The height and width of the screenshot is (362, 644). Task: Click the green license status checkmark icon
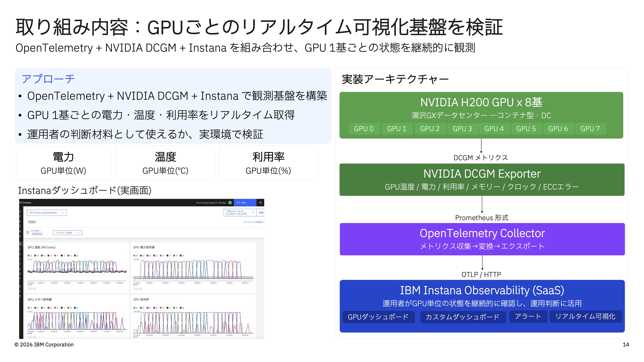click(230, 203)
